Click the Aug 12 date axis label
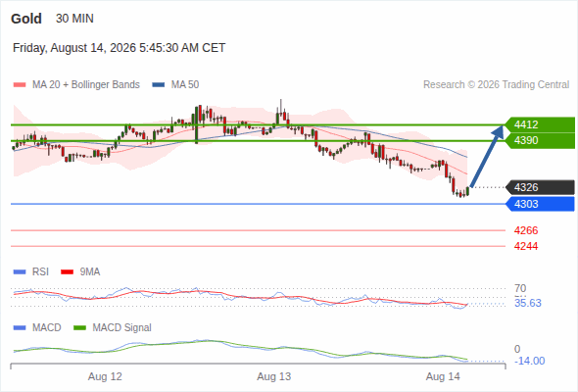 coord(105,376)
